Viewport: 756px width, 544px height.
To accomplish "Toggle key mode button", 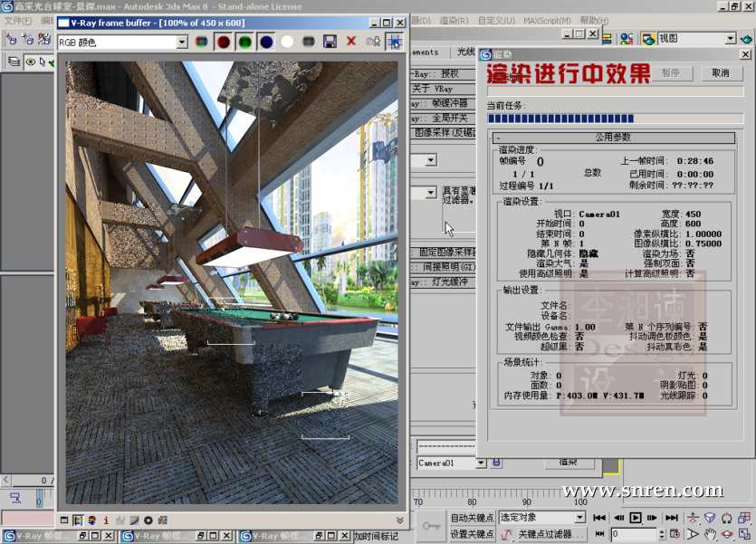I will [x=599, y=534].
